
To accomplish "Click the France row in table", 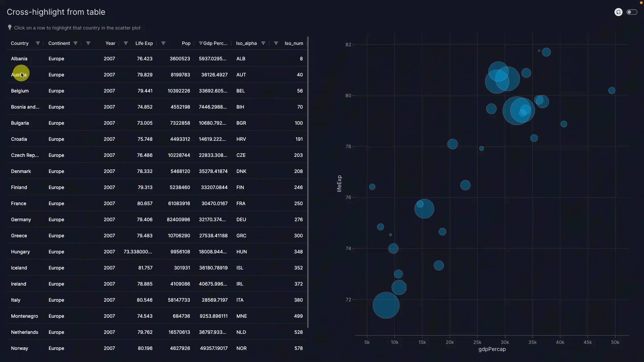I will (18, 203).
